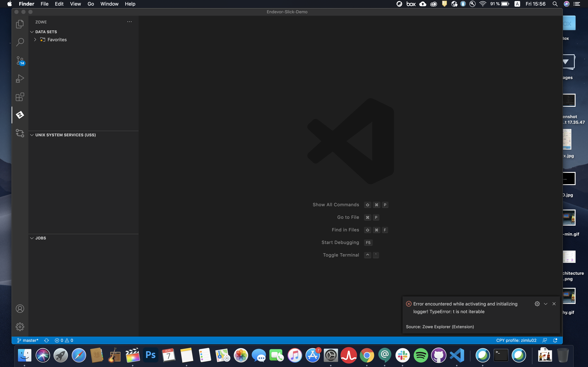This screenshot has height=367, width=588.
Task: Open the Window menu
Action: coord(109,4)
